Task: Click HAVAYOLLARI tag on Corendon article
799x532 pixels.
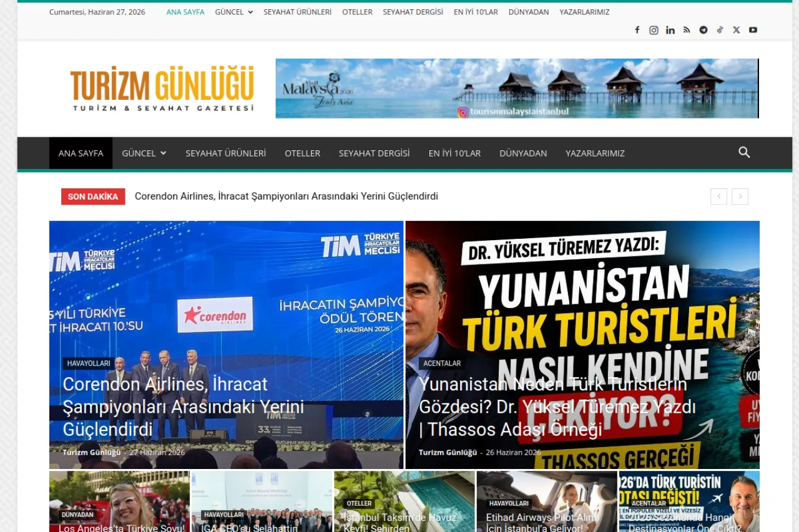Action: [x=89, y=364]
